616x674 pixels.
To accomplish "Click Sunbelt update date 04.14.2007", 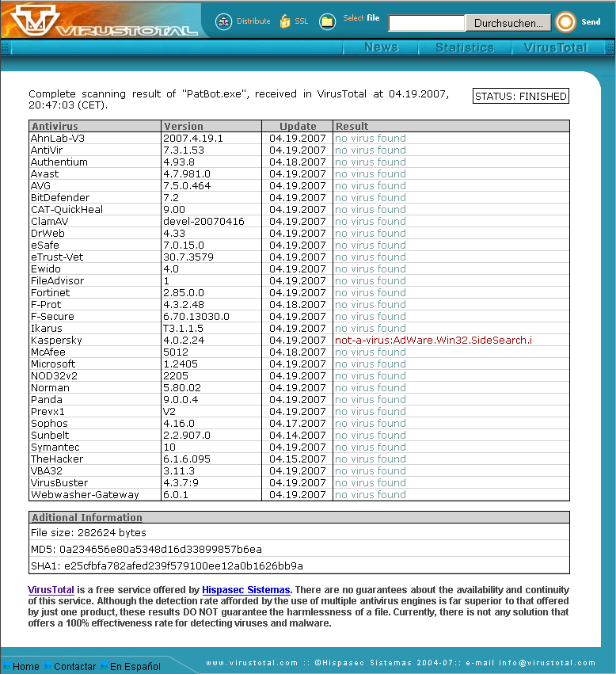I will tap(298, 435).
